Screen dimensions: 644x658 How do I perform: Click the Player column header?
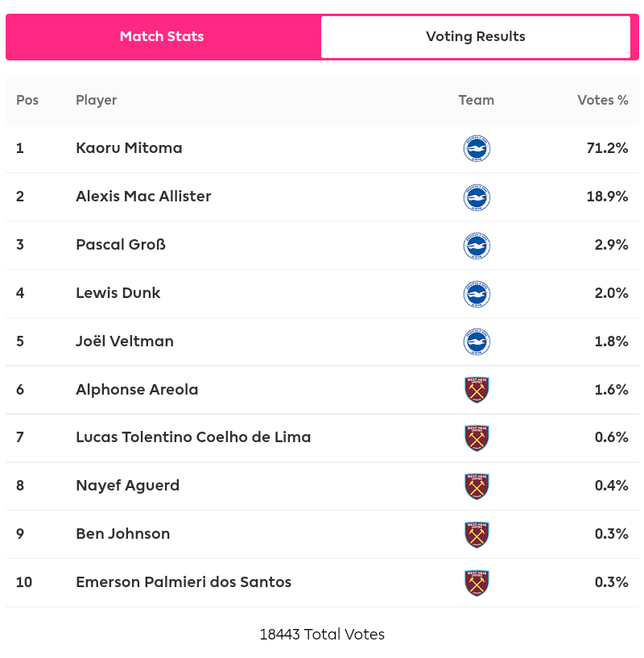click(96, 101)
